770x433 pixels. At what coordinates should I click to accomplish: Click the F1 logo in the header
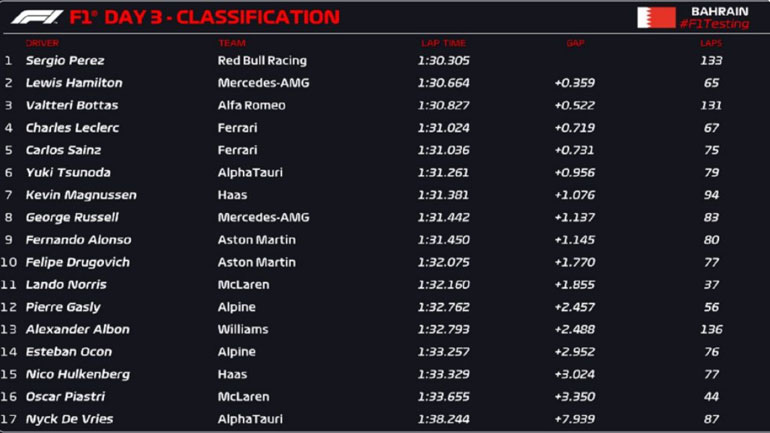click(x=35, y=17)
